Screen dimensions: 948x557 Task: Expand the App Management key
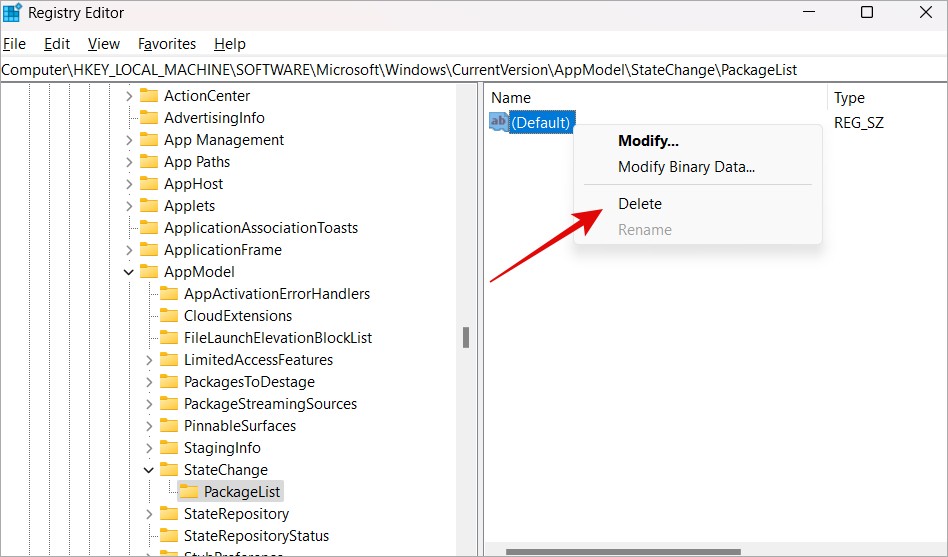tap(129, 140)
